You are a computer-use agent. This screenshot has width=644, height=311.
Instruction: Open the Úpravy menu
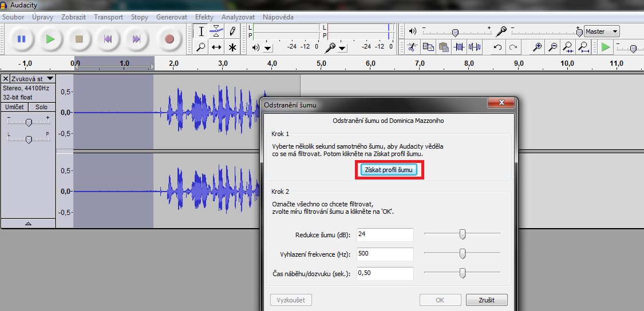tap(42, 17)
